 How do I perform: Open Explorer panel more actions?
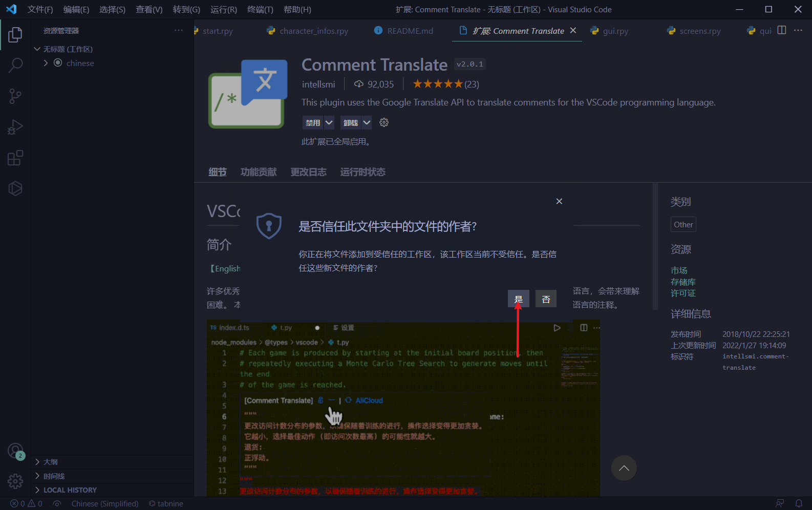178,30
